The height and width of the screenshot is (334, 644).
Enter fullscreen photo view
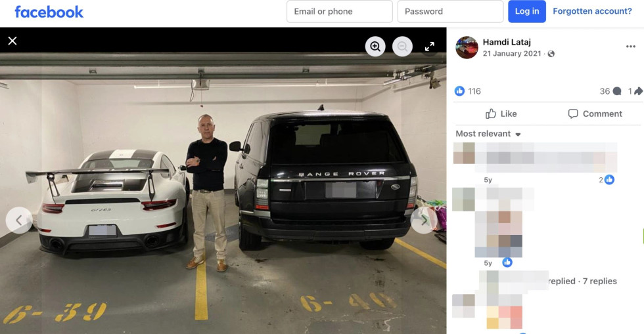(x=430, y=47)
